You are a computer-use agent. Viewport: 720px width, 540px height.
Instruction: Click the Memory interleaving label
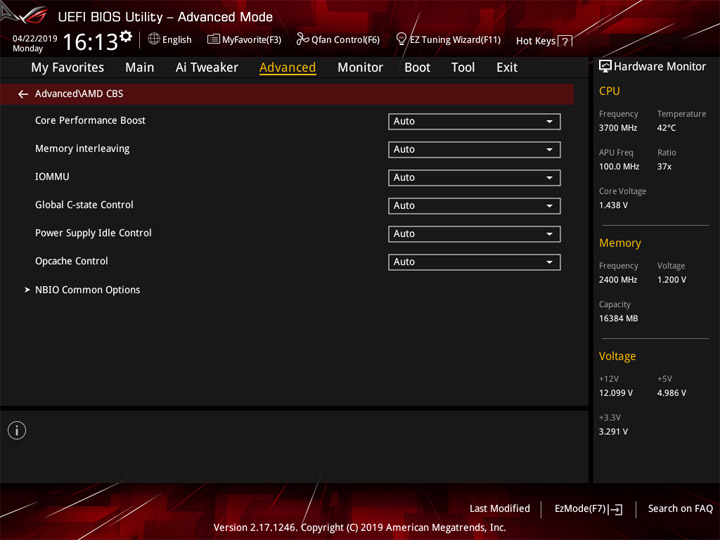82,149
